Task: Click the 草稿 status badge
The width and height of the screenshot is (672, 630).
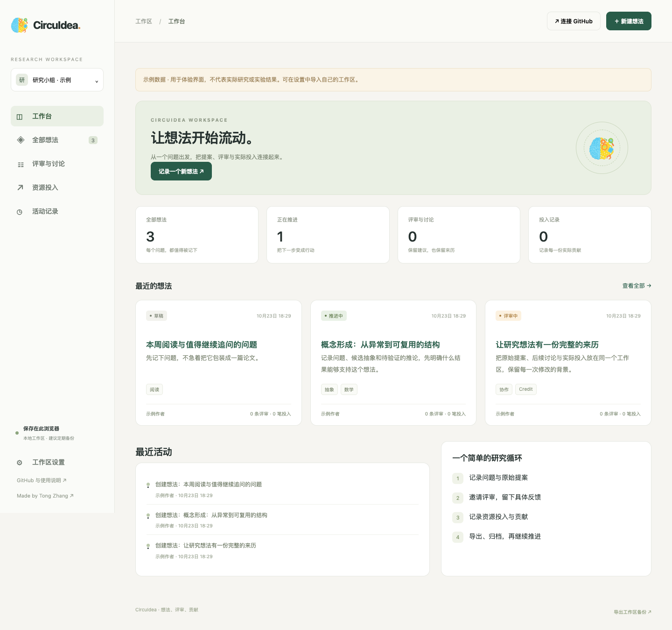Action: pos(157,316)
